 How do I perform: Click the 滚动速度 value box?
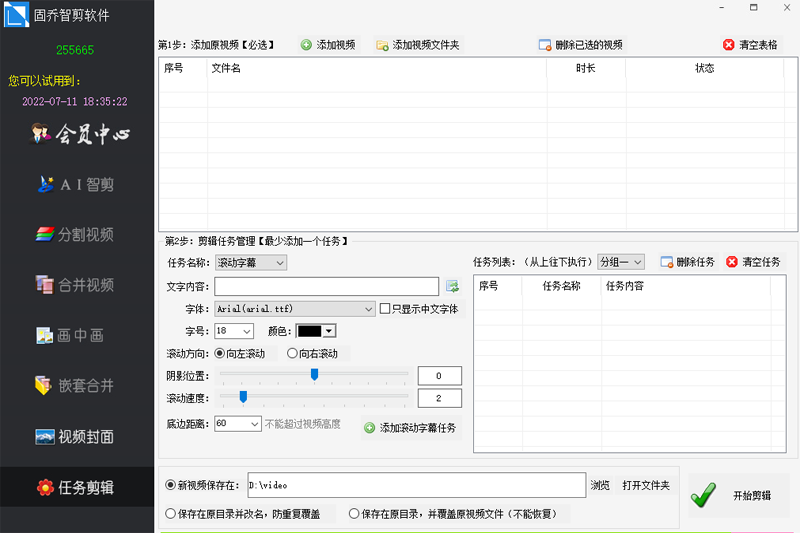click(440, 398)
